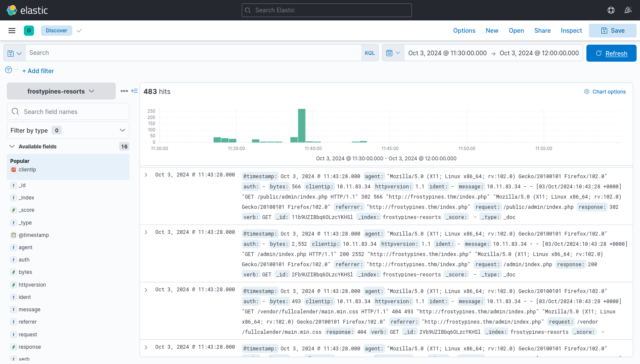
Task: Click New in the top menu
Action: [x=492, y=31]
